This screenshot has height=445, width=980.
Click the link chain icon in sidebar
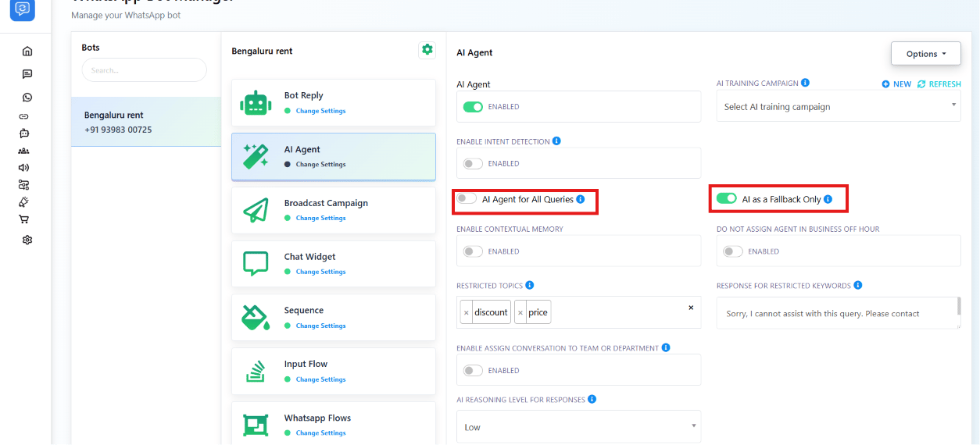point(24,116)
